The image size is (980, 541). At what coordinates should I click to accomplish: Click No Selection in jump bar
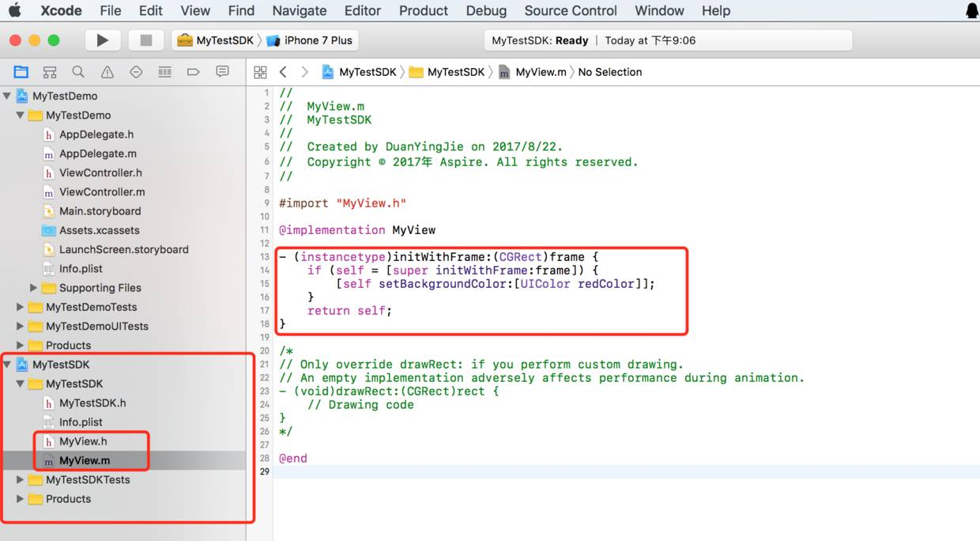tap(610, 72)
